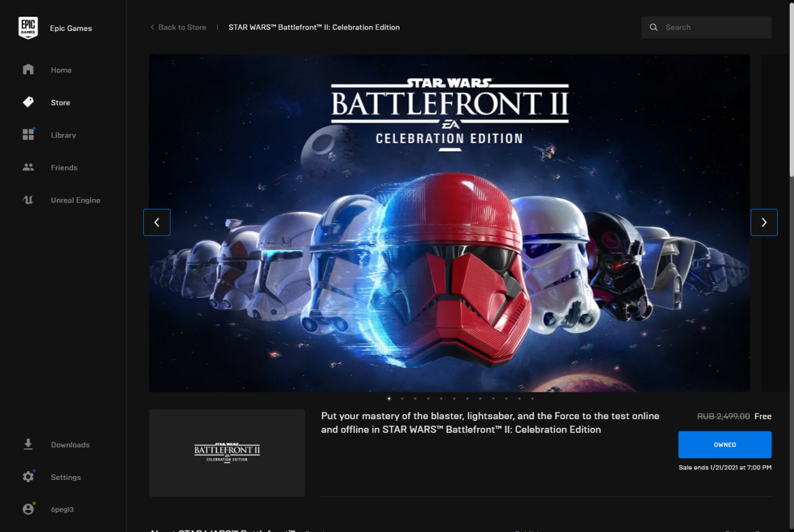Click the Search input field
This screenshot has height=532, width=794.
point(707,27)
